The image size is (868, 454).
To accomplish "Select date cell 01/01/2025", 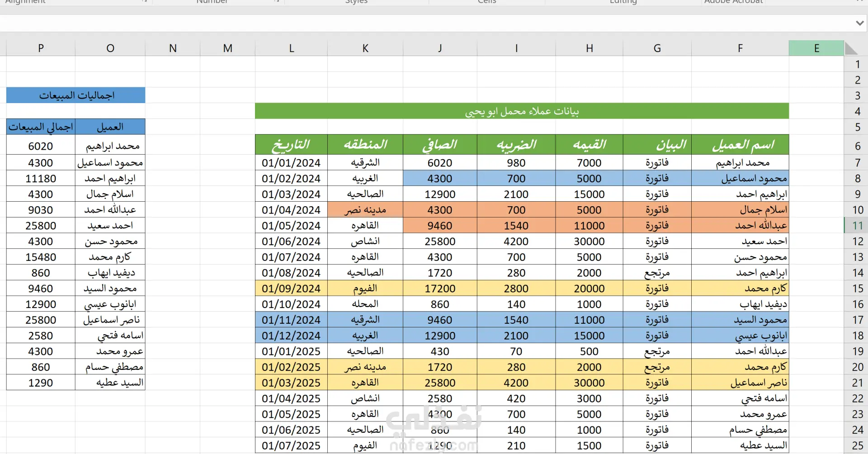I will tap(292, 351).
